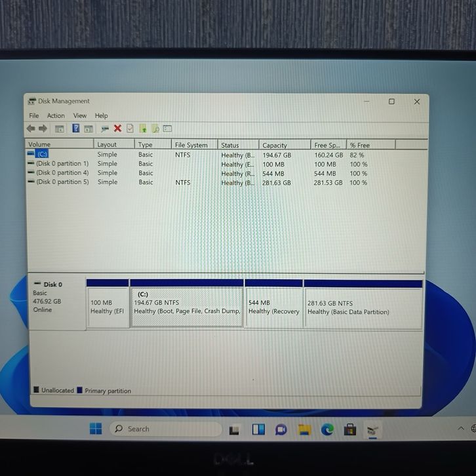This screenshot has width=476, height=476.
Task: Open the File menu
Action: [33, 116]
